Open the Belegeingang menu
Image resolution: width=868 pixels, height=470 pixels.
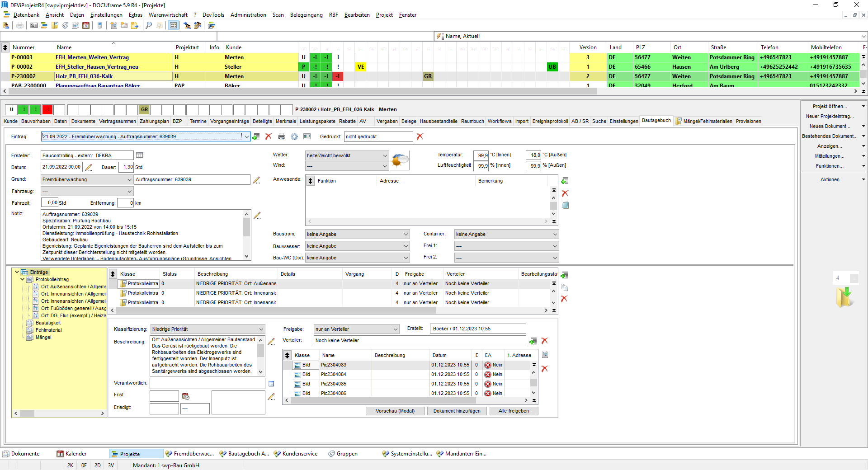(x=306, y=15)
